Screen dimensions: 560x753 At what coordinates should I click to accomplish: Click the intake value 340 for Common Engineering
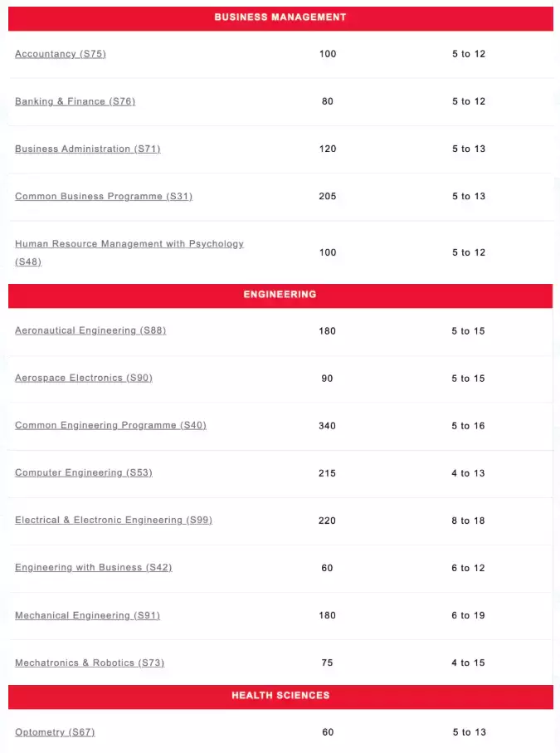click(328, 426)
